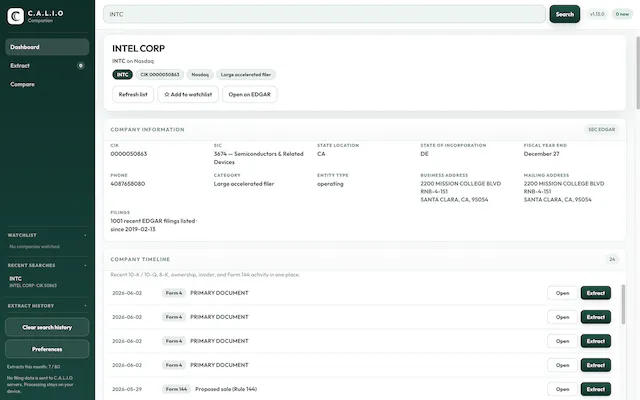Open the Extract sidebar item
Screen dimensions: 640x400
click(47, 65)
